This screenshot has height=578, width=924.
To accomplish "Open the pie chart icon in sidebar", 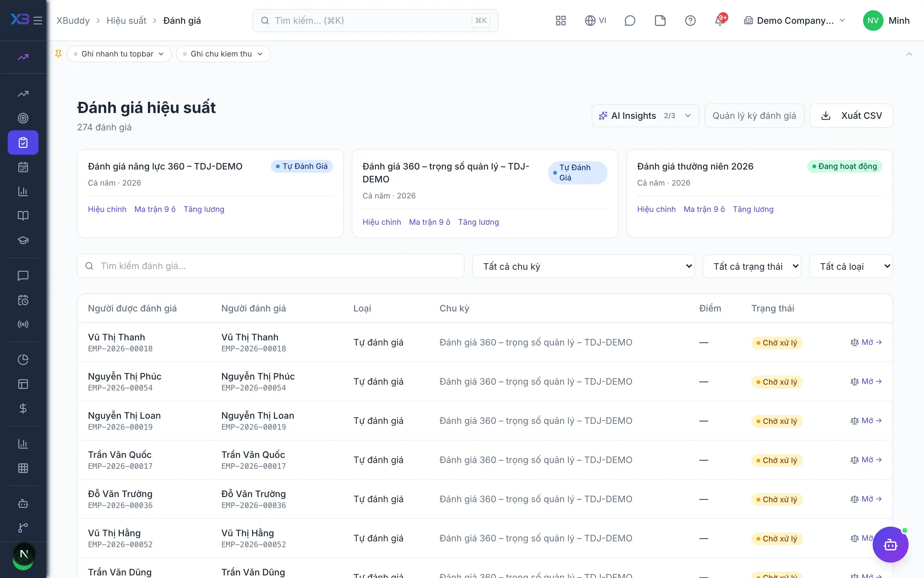I will click(x=23, y=360).
